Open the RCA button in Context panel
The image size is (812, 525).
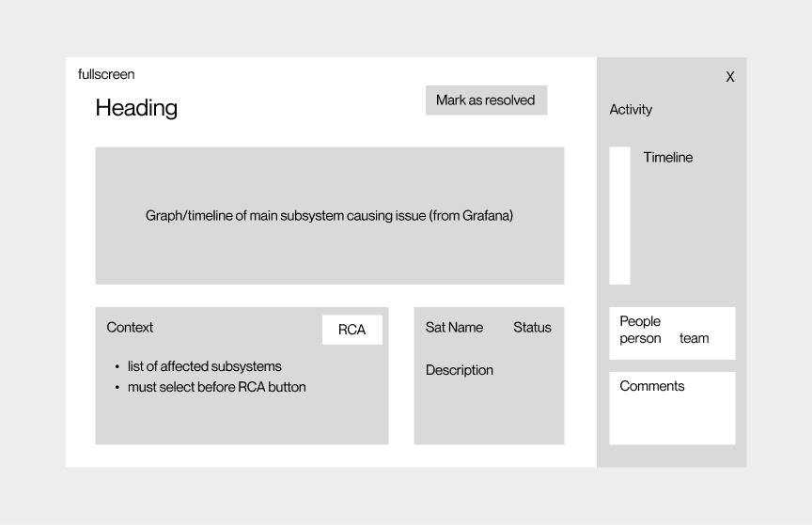point(352,330)
